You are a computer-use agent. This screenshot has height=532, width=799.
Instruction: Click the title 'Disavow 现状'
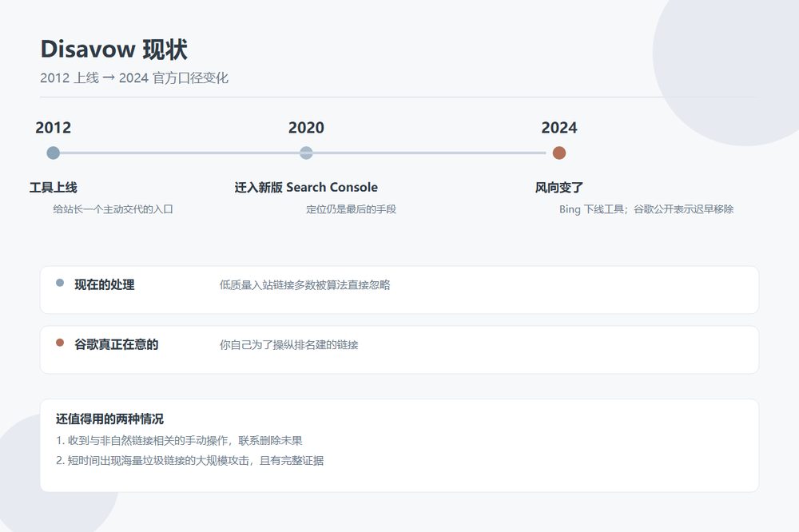(113, 50)
